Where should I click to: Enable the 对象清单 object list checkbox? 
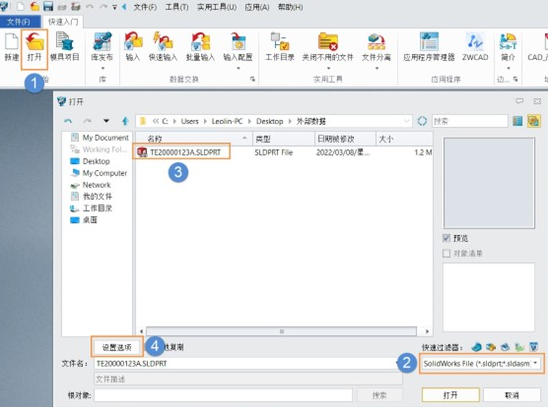click(x=446, y=253)
